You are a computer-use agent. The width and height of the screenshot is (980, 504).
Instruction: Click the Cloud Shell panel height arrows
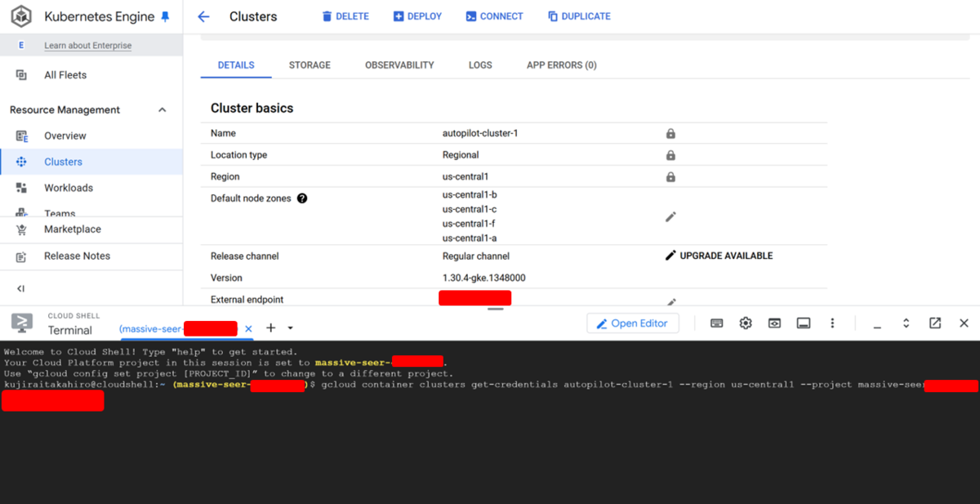[x=906, y=323]
